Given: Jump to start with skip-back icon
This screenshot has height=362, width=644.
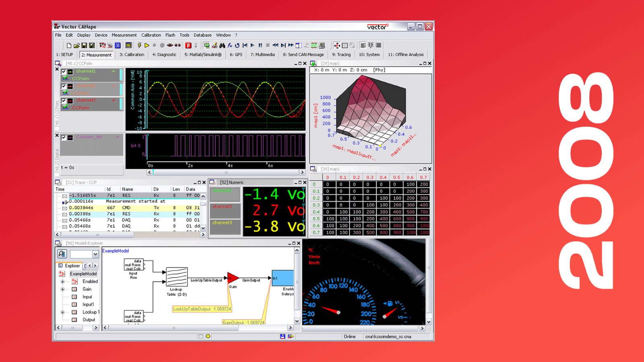Looking at the screenshot, I should click(x=245, y=45).
